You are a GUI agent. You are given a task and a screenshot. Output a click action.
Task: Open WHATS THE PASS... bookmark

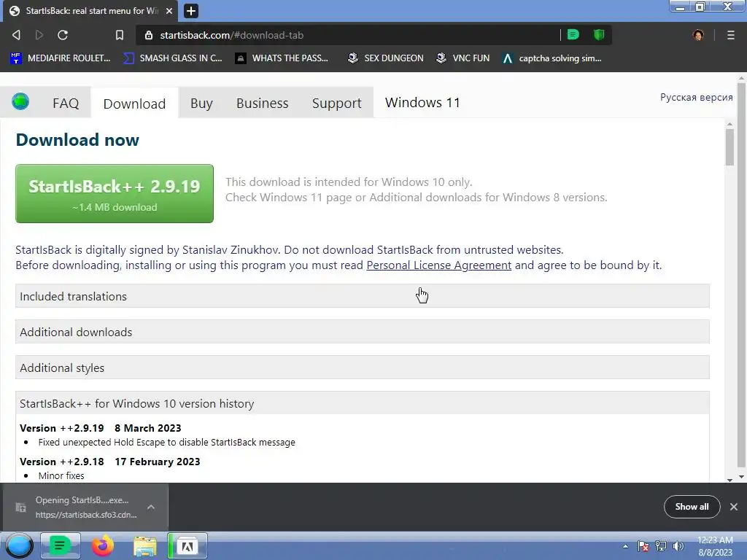click(282, 58)
